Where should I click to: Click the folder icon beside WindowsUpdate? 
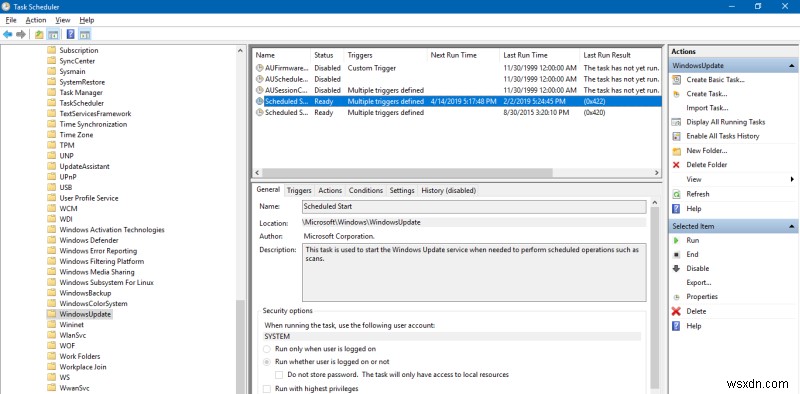[51, 314]
